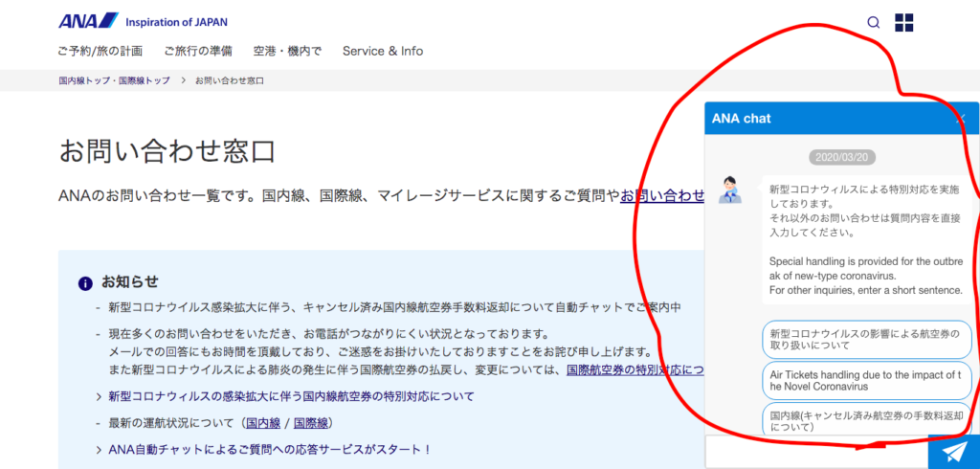Open 国際線 operation status link
Screen dimensions: 980x469
coord(311,423)
